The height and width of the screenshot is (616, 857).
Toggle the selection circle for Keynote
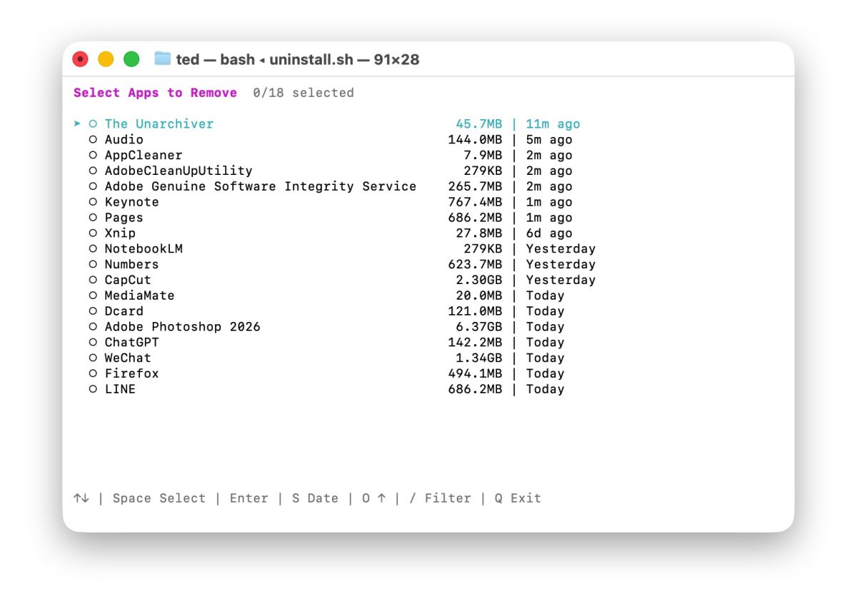[93, 202]
